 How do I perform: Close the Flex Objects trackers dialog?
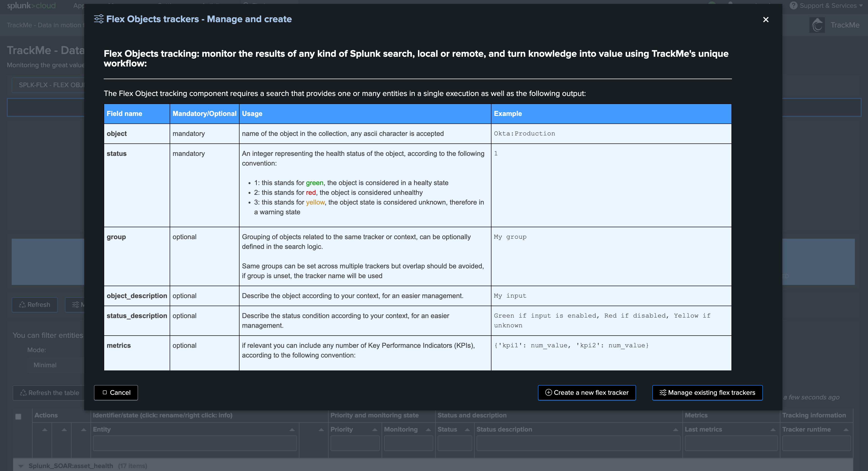tap(766, 19)
